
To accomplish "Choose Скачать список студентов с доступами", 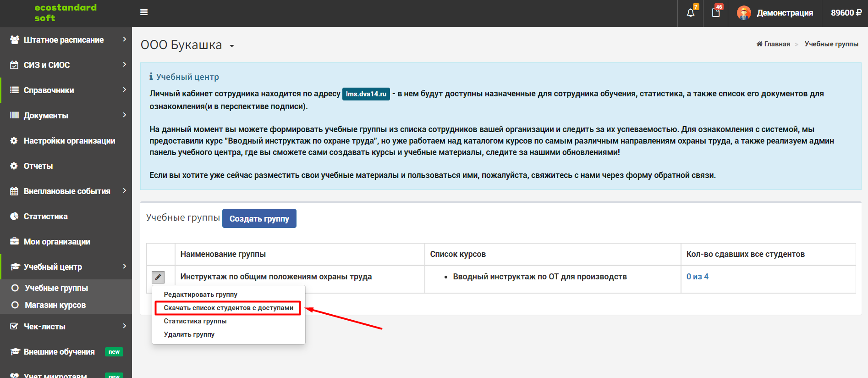I will tap(228, 308).
